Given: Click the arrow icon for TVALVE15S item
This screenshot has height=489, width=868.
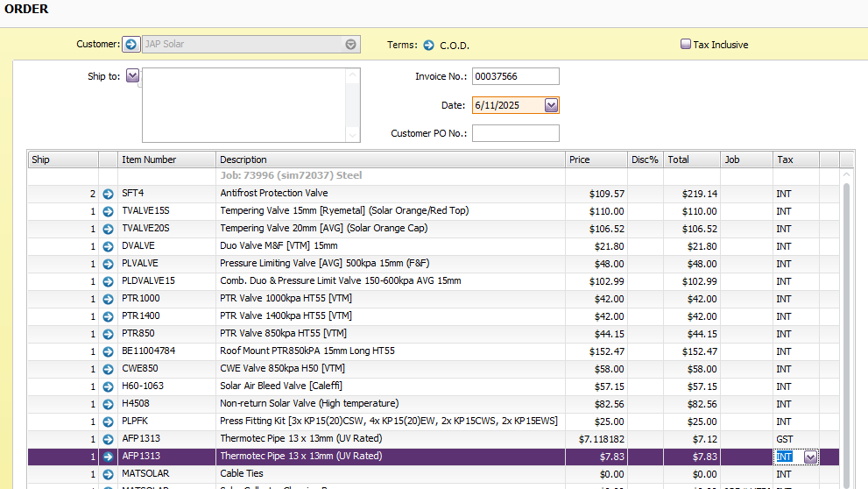Looking at the screenshot, I should 108,211.
